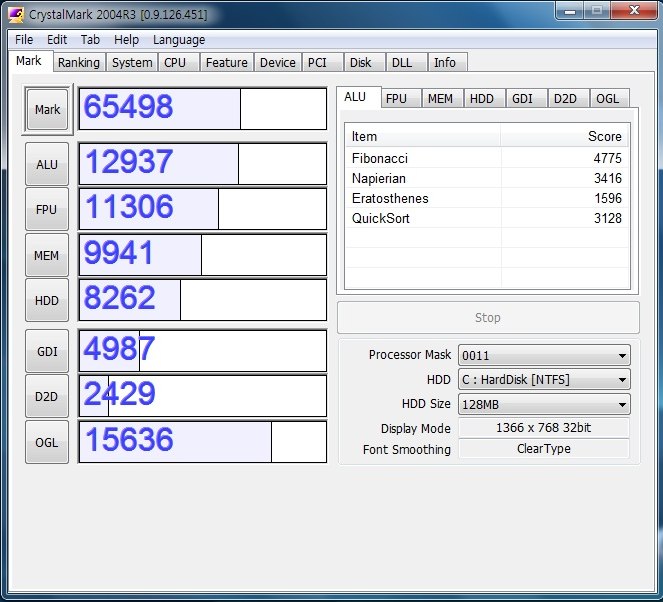Minimize the CrystalMark window
The width and height of the screenshot is (663, 602).
570,11
